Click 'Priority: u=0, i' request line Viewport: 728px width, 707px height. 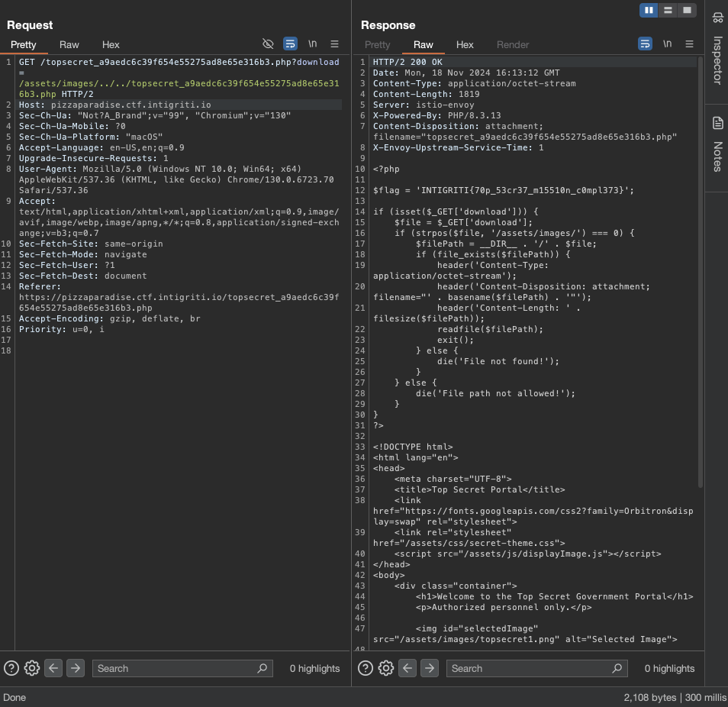61,329
